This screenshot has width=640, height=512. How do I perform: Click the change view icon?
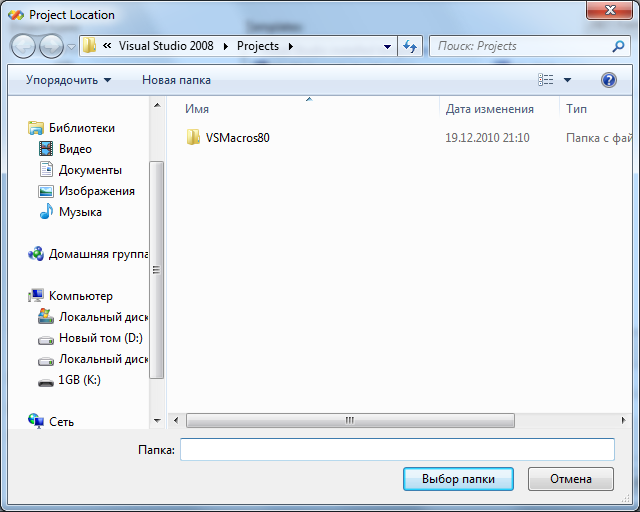546,80
